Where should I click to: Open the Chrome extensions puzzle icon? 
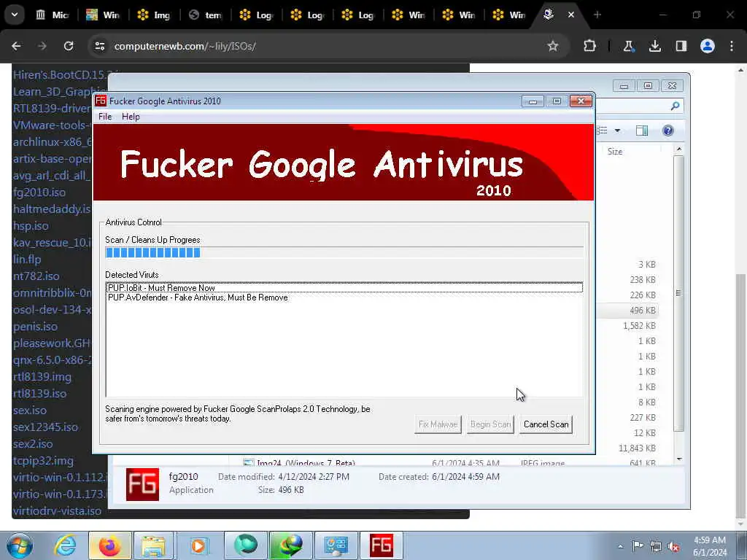(x=589, y=46)
